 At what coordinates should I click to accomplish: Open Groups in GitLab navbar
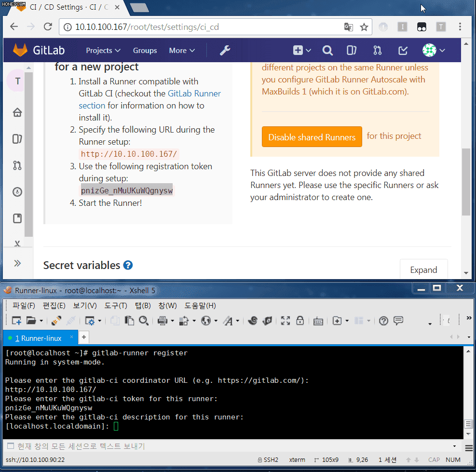(145, 51)
